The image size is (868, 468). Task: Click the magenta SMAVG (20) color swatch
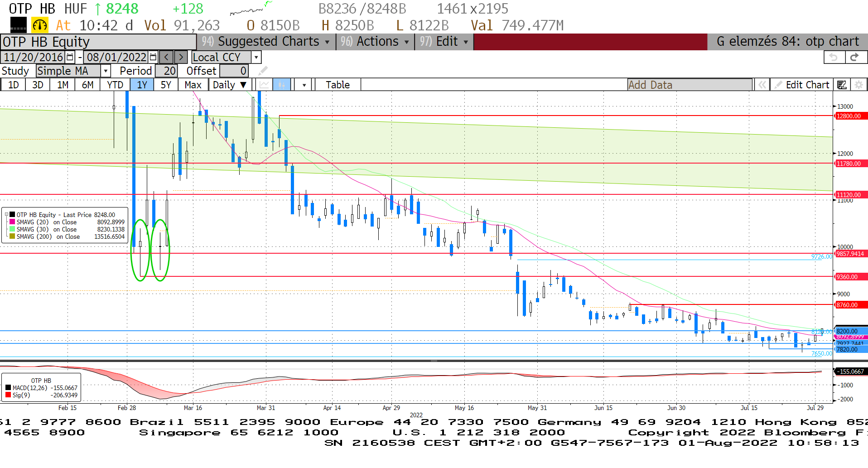point(12,222)
